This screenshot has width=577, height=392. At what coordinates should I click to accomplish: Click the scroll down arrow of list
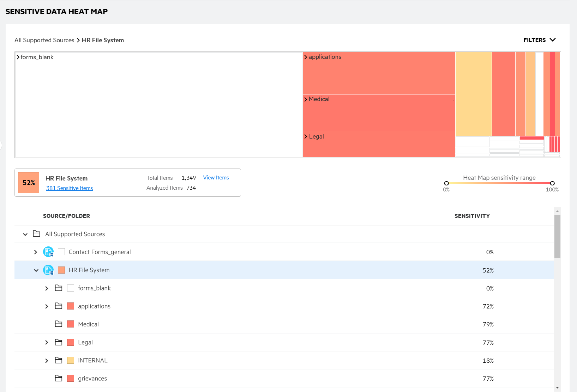(557, 387)
